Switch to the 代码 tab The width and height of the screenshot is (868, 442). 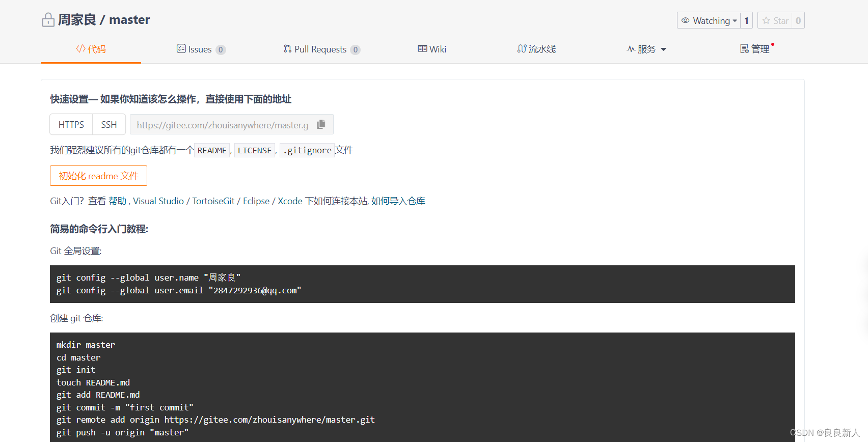[x=91, y=49]
